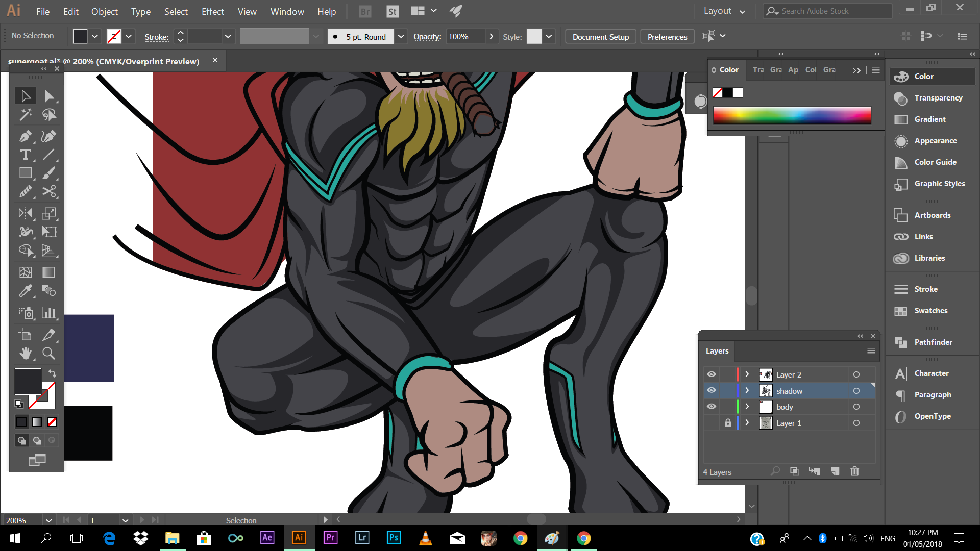Select the Type tool

(25, 155)
